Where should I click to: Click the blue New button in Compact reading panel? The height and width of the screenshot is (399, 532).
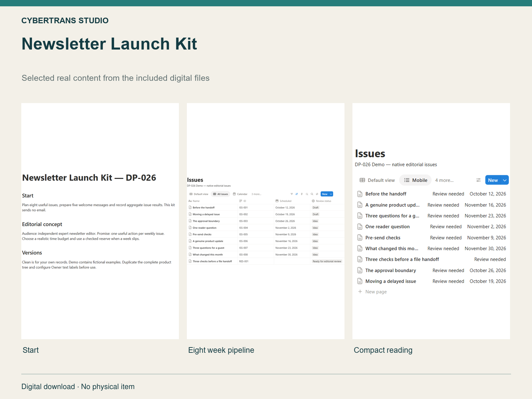click(493, 180)
